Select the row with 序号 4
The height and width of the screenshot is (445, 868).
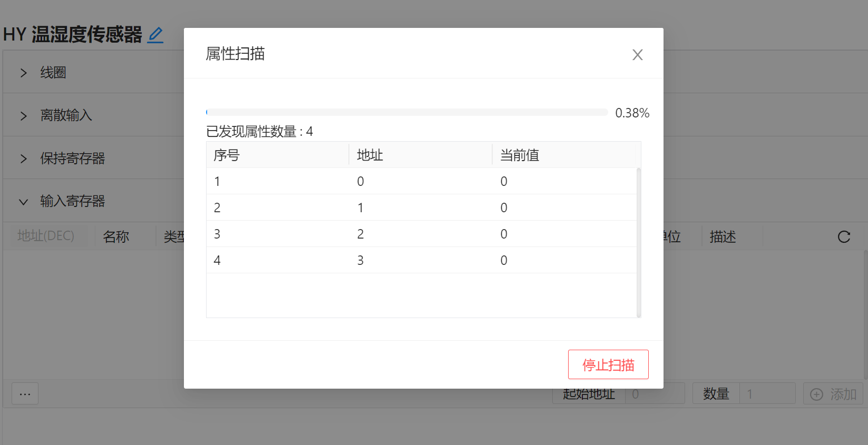coord(422,260)
